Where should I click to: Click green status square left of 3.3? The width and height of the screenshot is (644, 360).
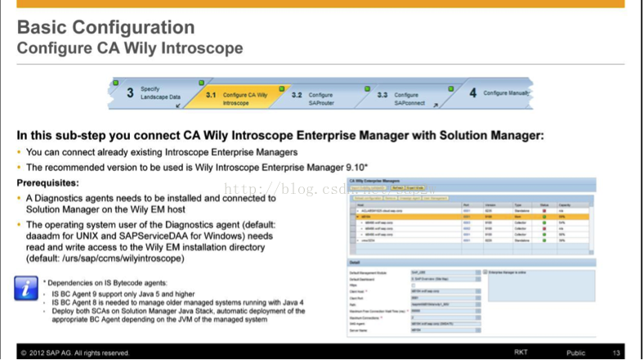pos(367,88)
